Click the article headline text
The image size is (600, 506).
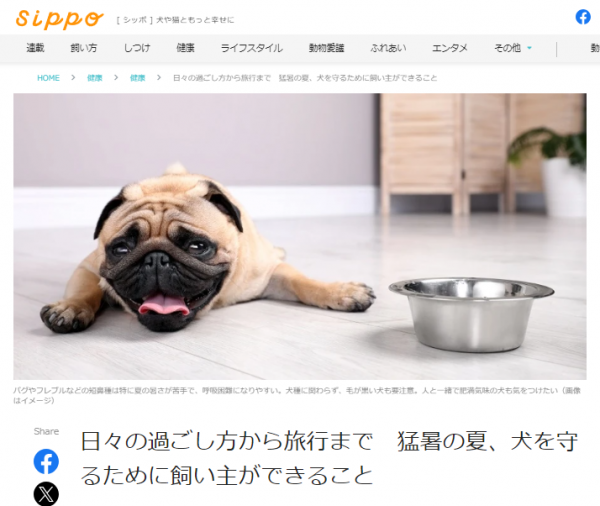point(329,458)
